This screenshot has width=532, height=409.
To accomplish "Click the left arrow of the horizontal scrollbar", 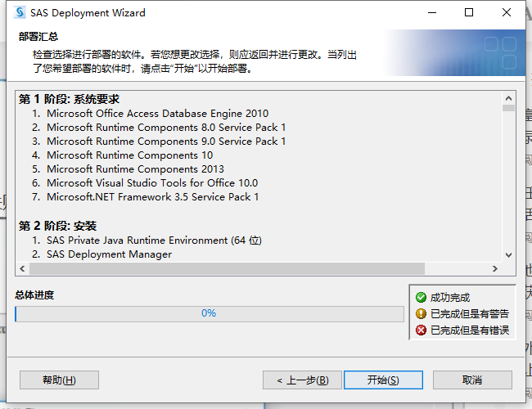I will point(22,268).
